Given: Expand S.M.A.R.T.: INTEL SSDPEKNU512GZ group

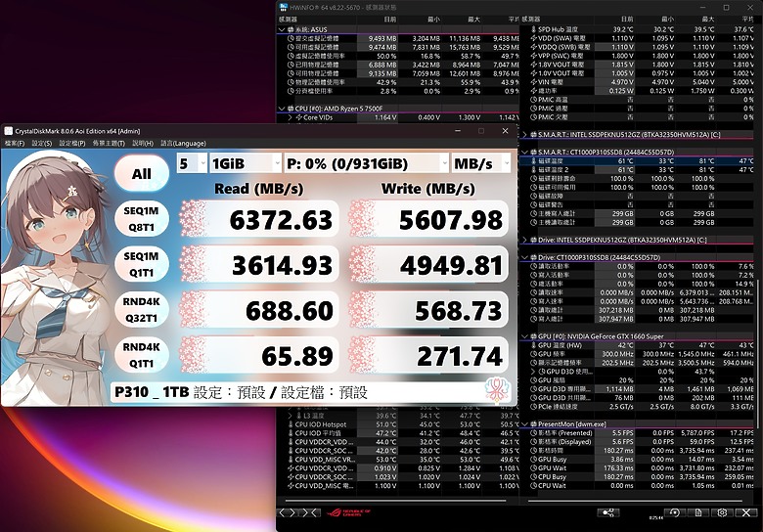Looking at the screenshot, I should [524, 134].
